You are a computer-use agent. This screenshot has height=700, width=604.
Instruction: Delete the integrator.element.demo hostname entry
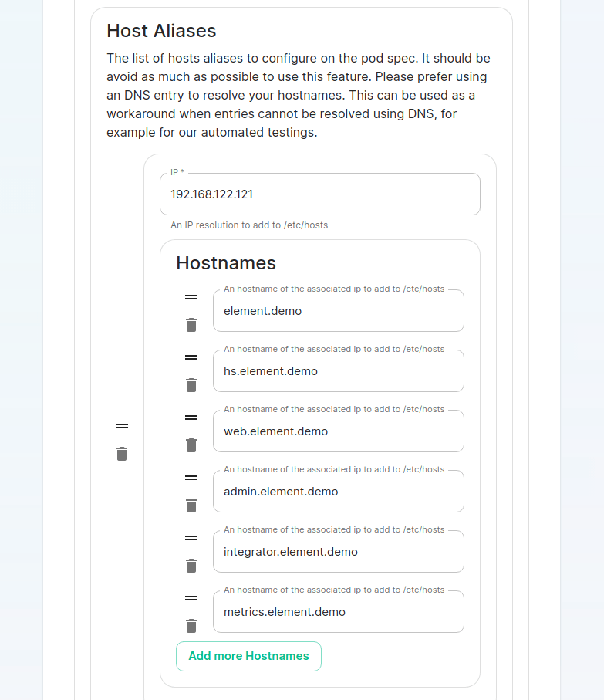191,566
